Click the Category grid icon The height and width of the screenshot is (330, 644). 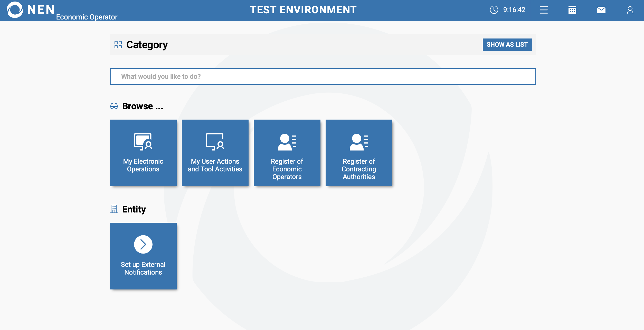[118, 45]
